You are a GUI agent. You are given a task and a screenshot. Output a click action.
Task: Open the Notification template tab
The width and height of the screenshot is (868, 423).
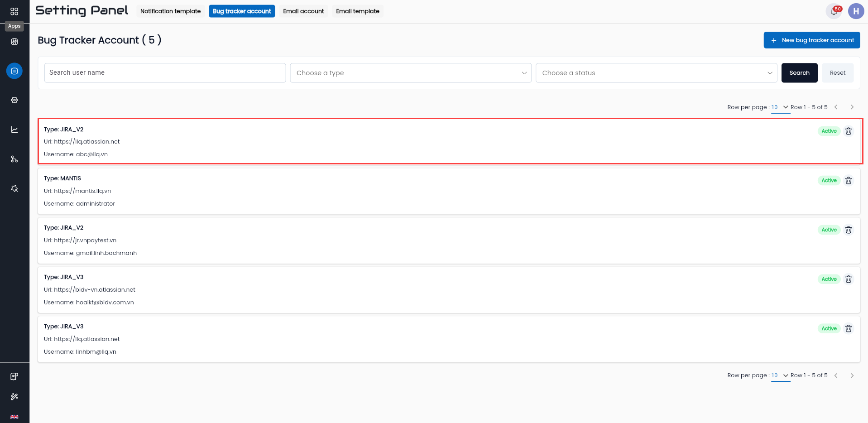tap(170, 11)
